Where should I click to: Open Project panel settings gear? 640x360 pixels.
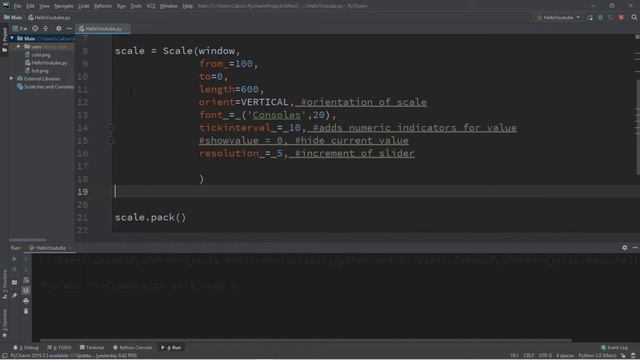click(58, 29)
